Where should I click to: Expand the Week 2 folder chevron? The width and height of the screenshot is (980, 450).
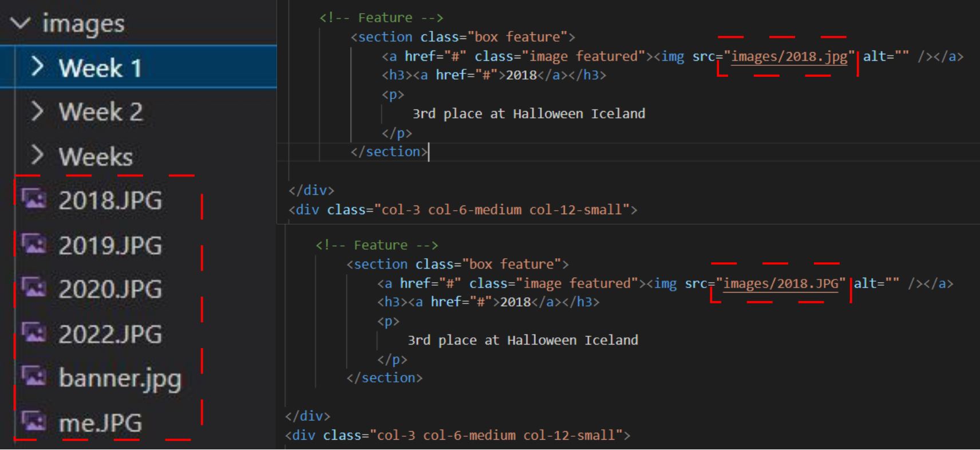point(37,111)
